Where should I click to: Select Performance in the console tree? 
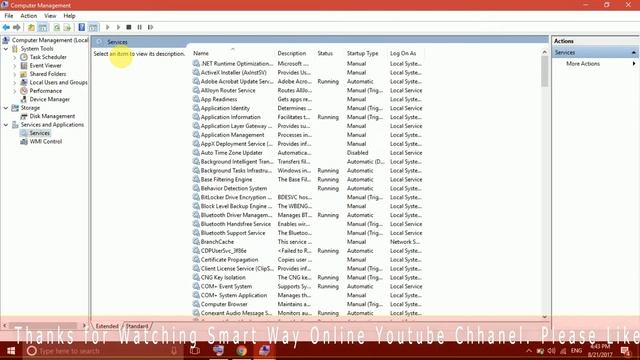coord(46,91)
